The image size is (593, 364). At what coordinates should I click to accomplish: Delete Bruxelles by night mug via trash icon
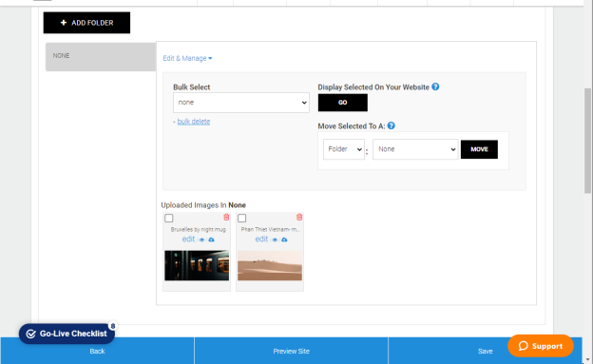pos(226,217)
